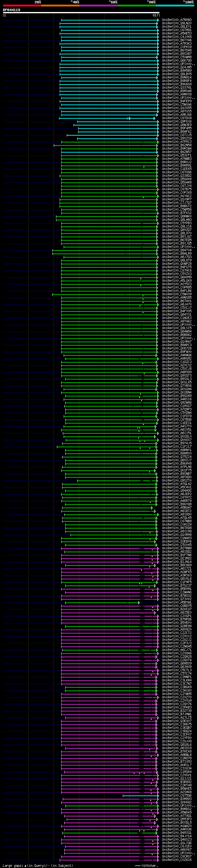Open hit UniRef100_C4J0K8

coord(176,37)
